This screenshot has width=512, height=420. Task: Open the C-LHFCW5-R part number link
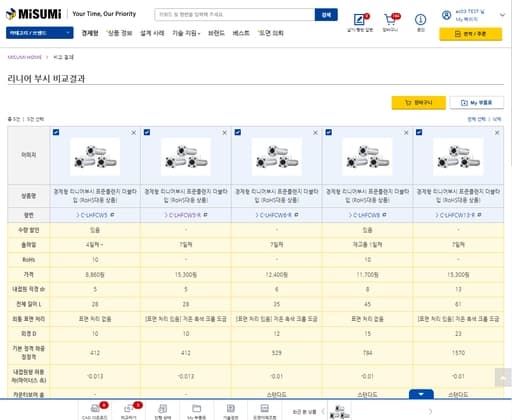click(x=183, y=215)
